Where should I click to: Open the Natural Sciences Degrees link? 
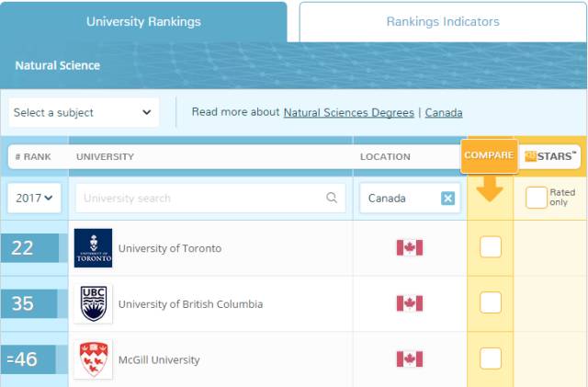click(349, 112)
